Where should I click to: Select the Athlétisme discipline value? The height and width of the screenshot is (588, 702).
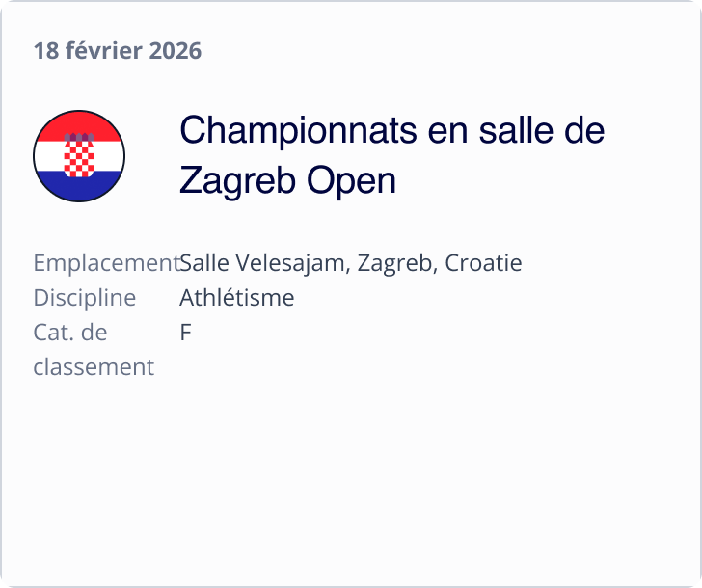(236, 298)
